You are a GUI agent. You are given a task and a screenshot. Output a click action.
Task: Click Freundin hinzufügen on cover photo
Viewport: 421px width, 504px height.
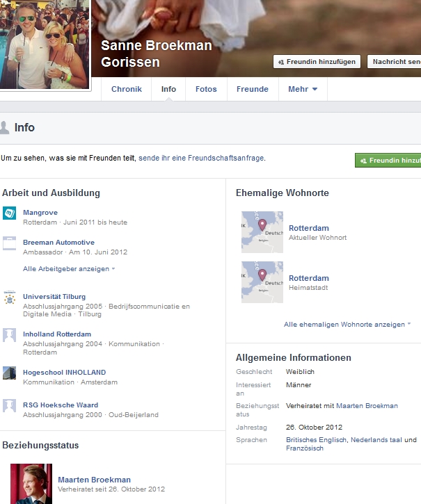tap(317, 61)
